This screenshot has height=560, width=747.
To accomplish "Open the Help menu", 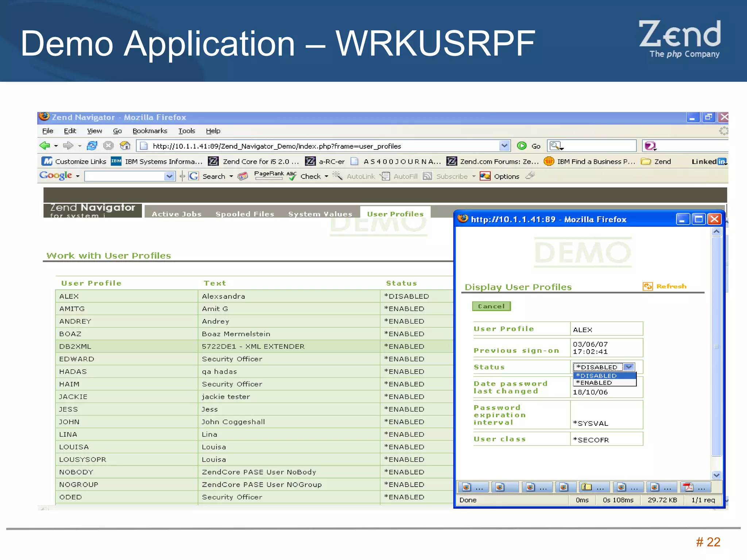I will point(213,131).
